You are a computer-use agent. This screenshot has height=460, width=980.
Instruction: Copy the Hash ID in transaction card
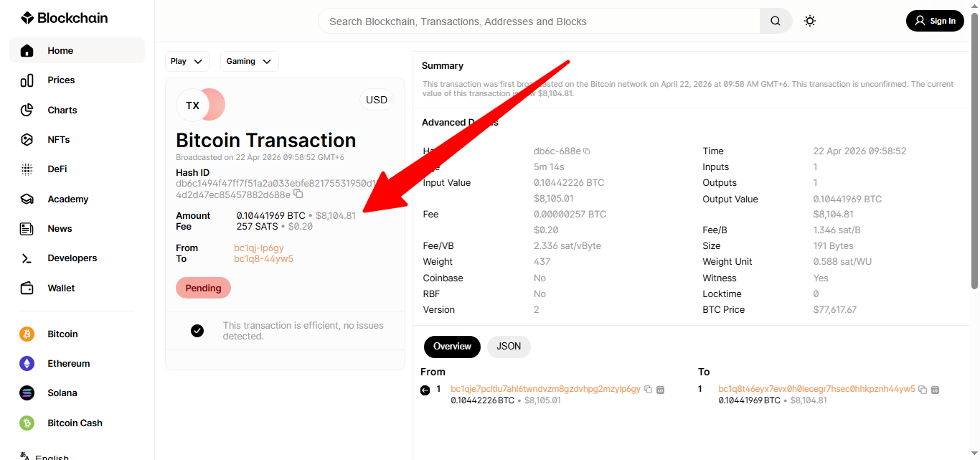298,194
